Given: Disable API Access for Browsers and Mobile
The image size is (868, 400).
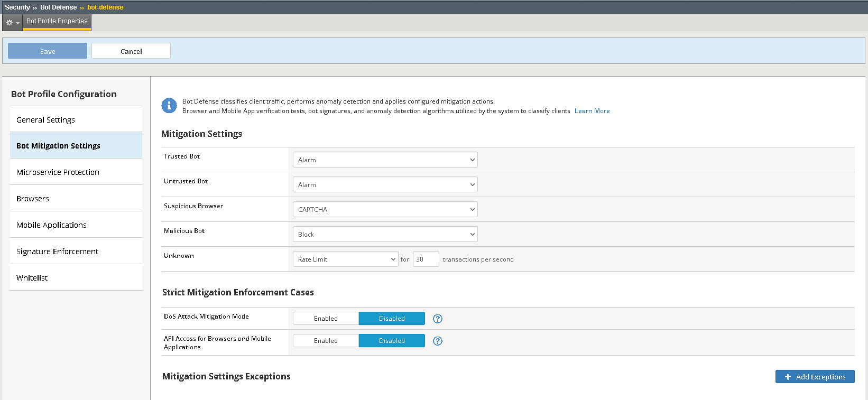Looking at the screenshot, I should 392,341.
